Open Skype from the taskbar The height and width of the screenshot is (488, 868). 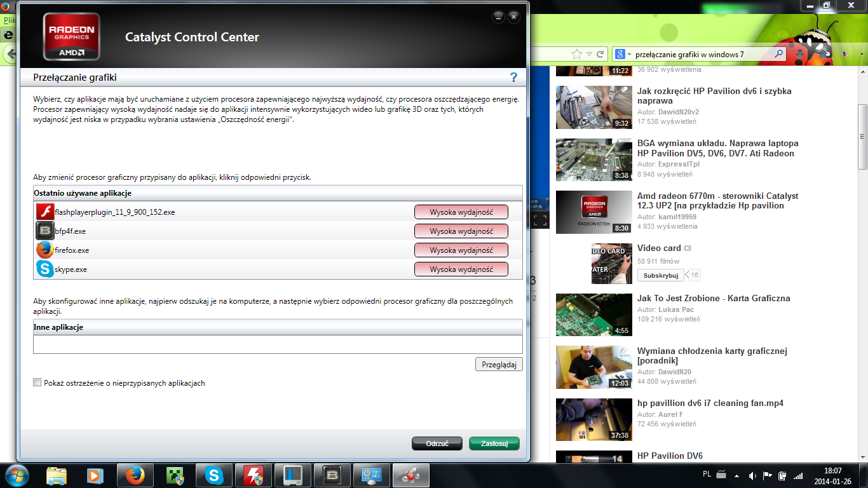point(214,475)
